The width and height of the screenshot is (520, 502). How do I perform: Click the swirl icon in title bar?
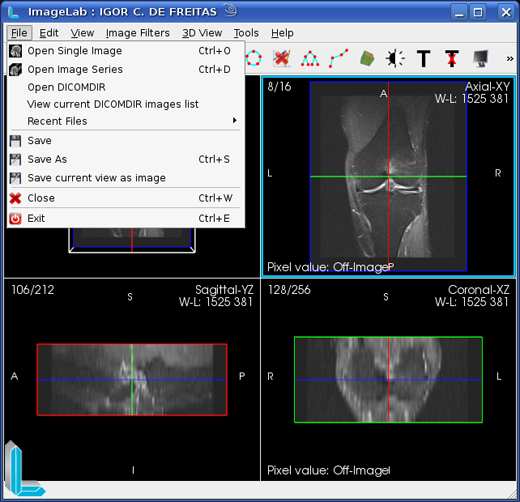[230, 10]
